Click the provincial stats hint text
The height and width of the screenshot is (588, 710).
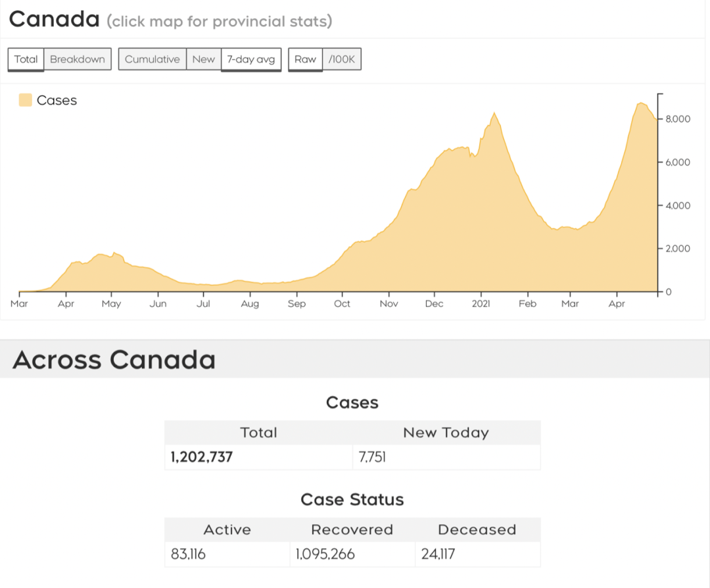coord(220,21)
